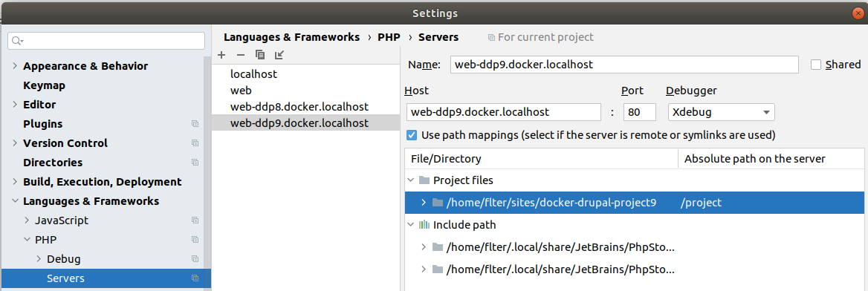Click the Include path library icon
The width and height of the screenshot is (868, 291).
point(424,225)
